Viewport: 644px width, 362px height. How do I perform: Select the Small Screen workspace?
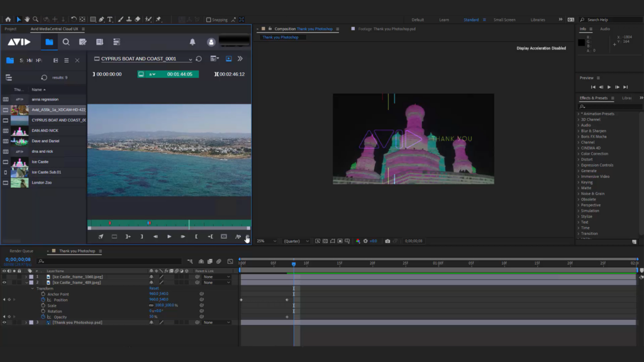(504, 19)
